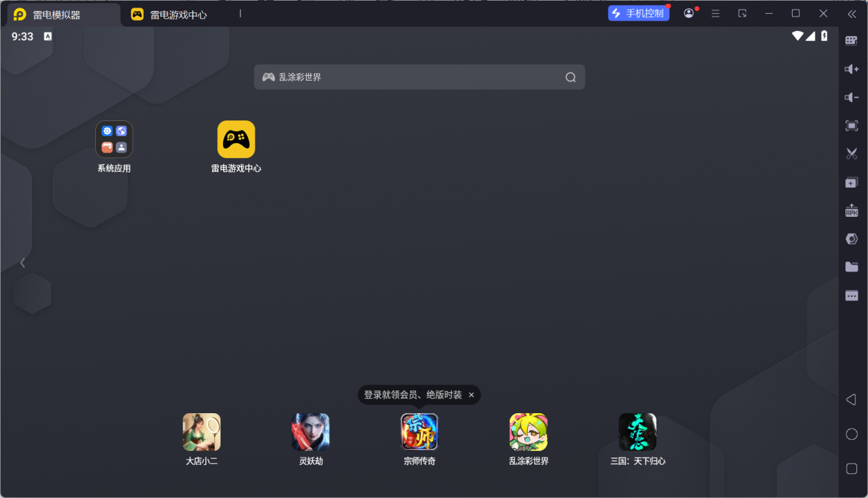Image resolution: width=868 pixels, height=498 pixels.
Task: Click the 手机控制 button
Action: 639,14
